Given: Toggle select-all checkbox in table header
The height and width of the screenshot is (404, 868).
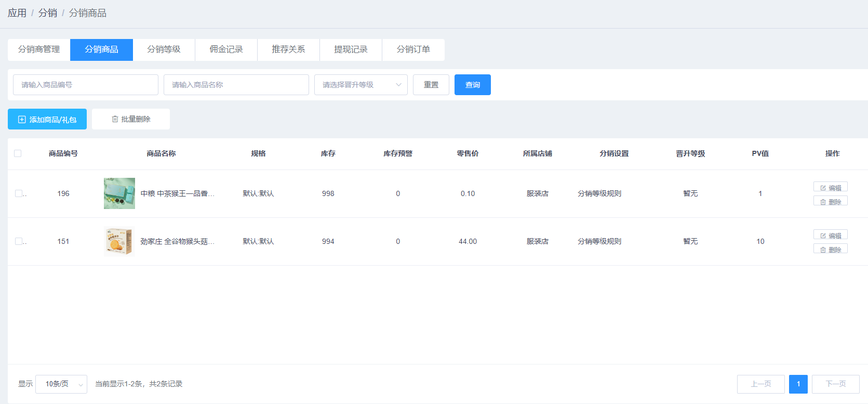Looking at the screenshot, I should coord(18,153).
